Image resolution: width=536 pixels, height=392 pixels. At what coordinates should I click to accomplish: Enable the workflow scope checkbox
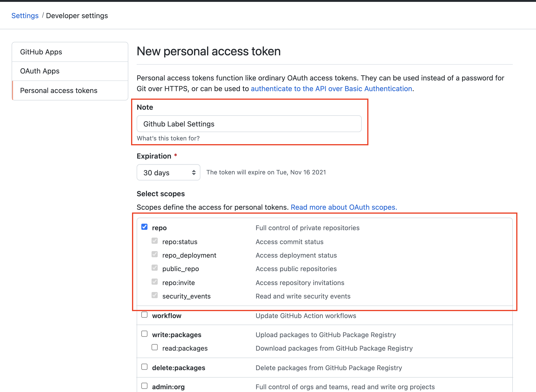[x=144, y=315]
